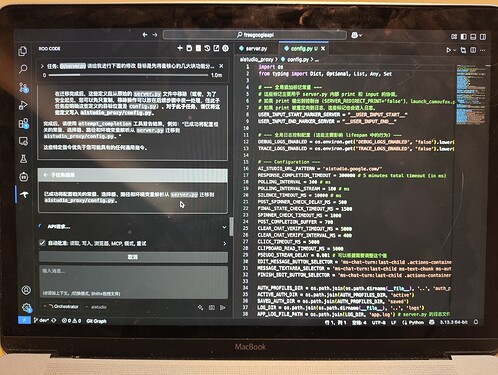Click the message input text area
The height and width of the screenshot is (375, 498).
133,282
